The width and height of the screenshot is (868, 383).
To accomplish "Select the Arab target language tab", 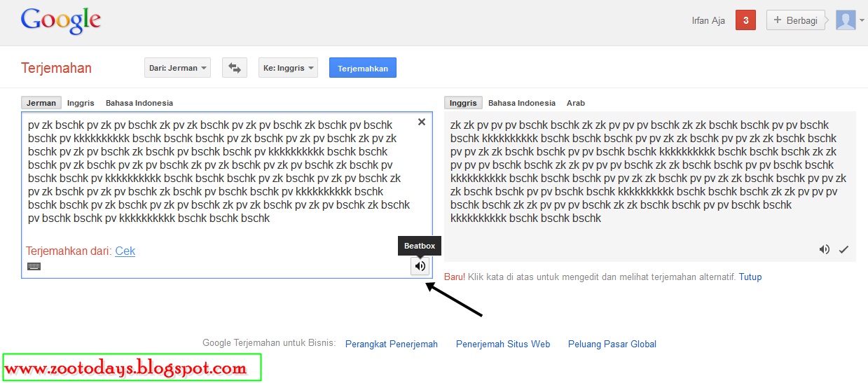I will [576, 103].
